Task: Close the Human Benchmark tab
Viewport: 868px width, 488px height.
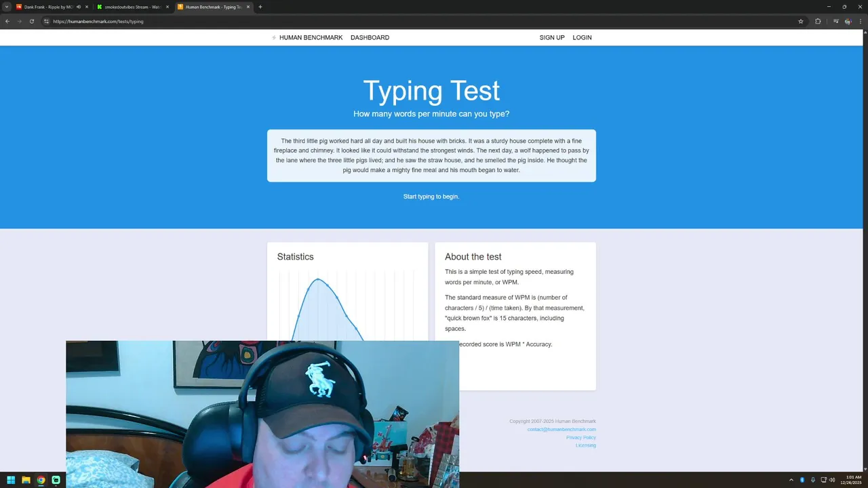Action: tap(248, 7)
